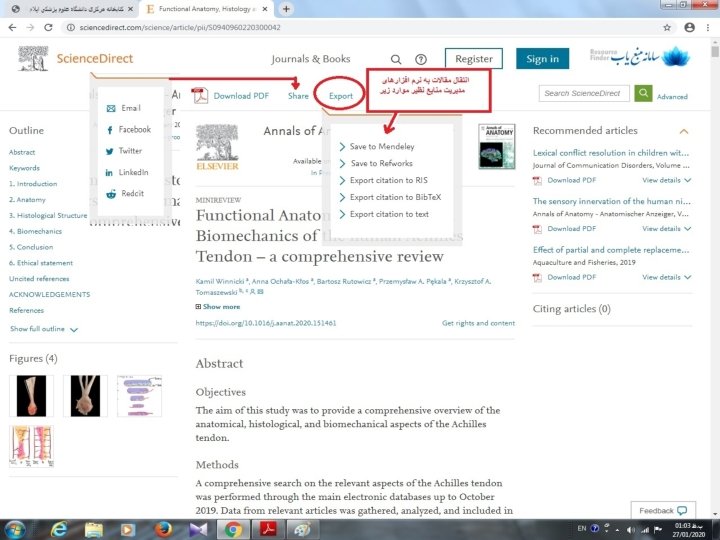
Task: Expand View details for Lexical conflict article
Action: coord(666,180)
